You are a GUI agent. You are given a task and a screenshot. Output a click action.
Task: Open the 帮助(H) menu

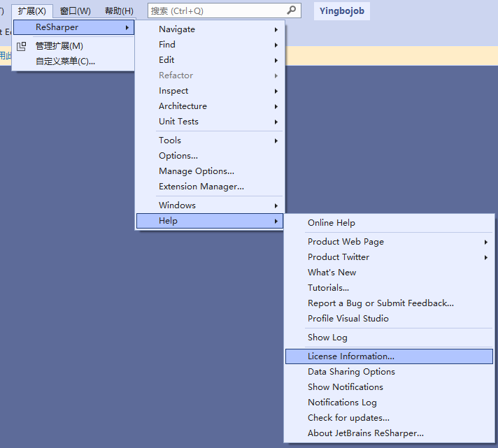pyautogui.click(x=119, y=11)
